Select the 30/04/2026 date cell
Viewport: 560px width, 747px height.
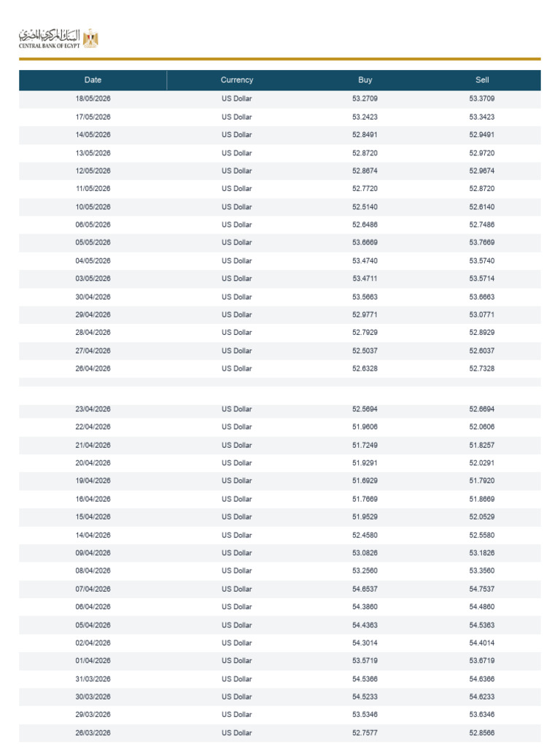[93, 297]
